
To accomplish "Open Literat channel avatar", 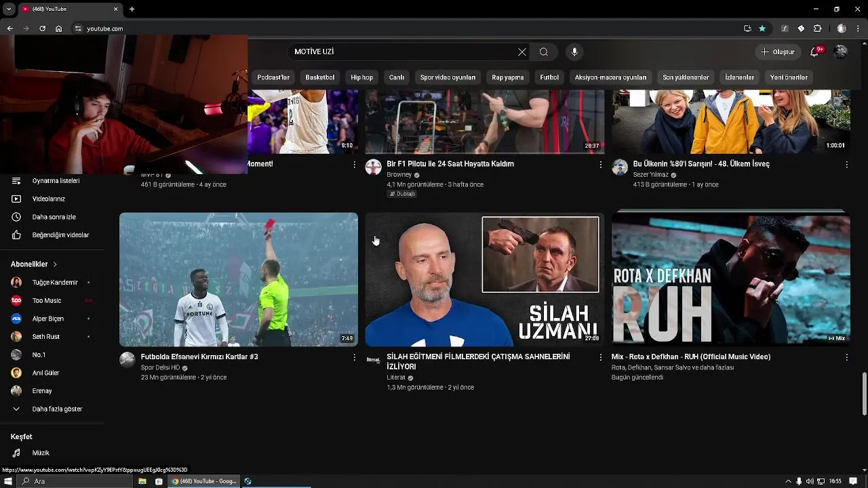I will point(374,360).
